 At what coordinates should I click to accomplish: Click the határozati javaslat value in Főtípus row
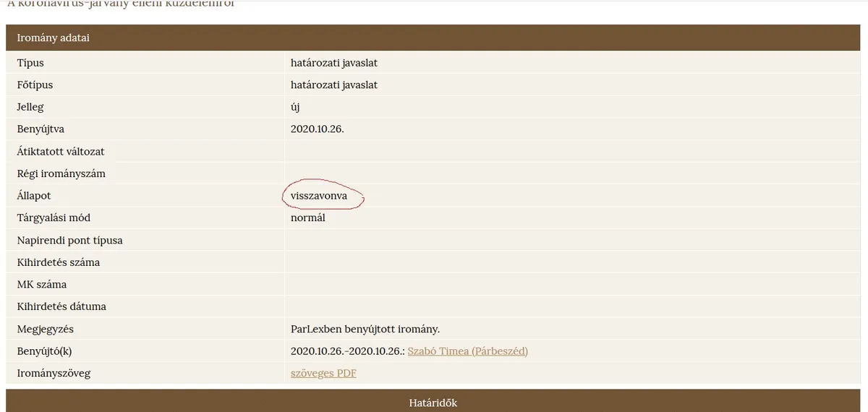[333, 85]
